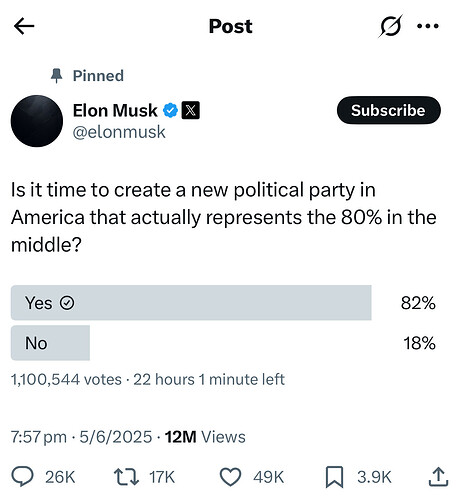View the 12M Views count

(x=205, y=437)
